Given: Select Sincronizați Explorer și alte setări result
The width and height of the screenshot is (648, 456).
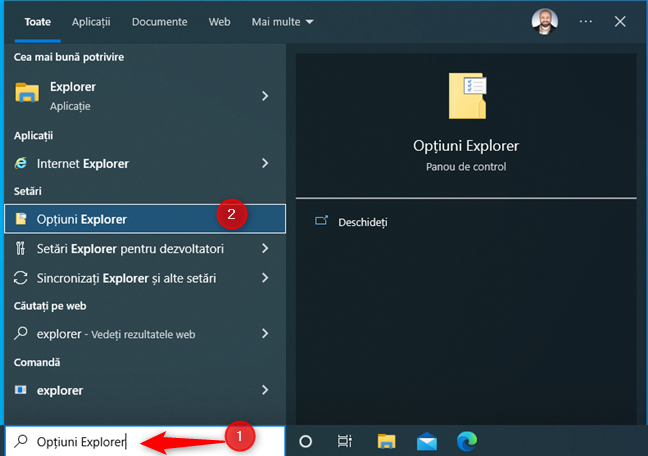Looking at the screenshot, I should 126,278.
